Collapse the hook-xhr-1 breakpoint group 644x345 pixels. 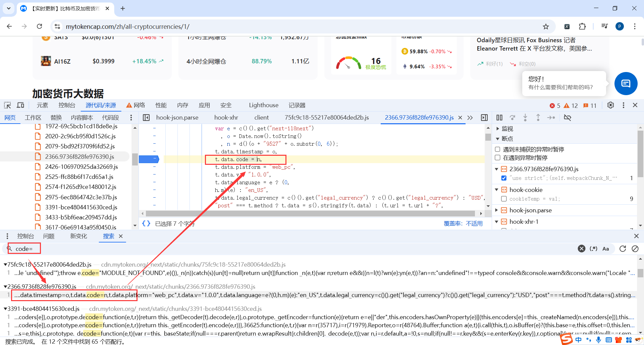pos(497,222)
